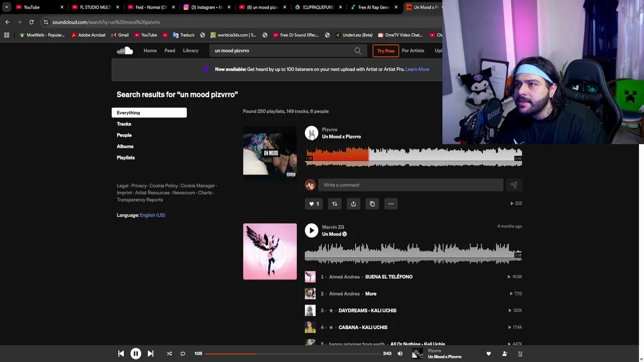The width and height of the screenshot is (644, 362).
Task: Toggle repeat in player bar
Action: [x=183, y=353]
